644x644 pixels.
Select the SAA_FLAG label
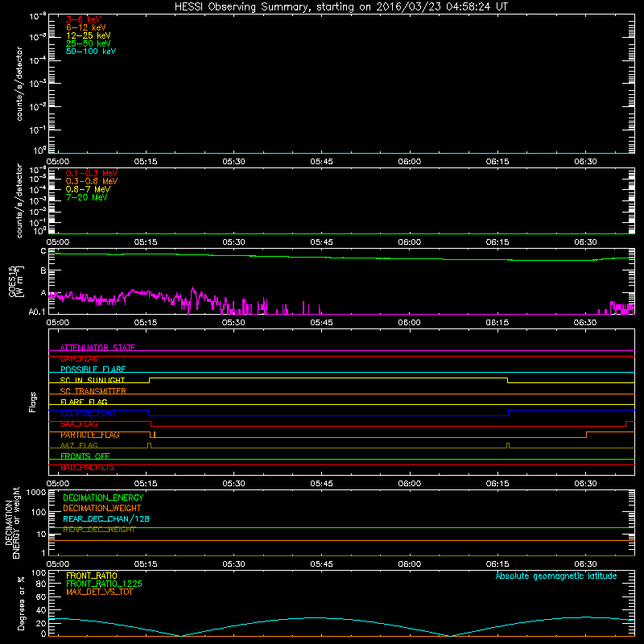(x=79, y=424)
